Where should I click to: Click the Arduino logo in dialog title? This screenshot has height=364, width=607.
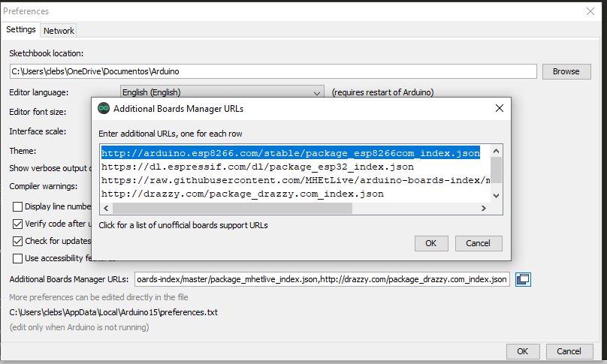[104, 109]
